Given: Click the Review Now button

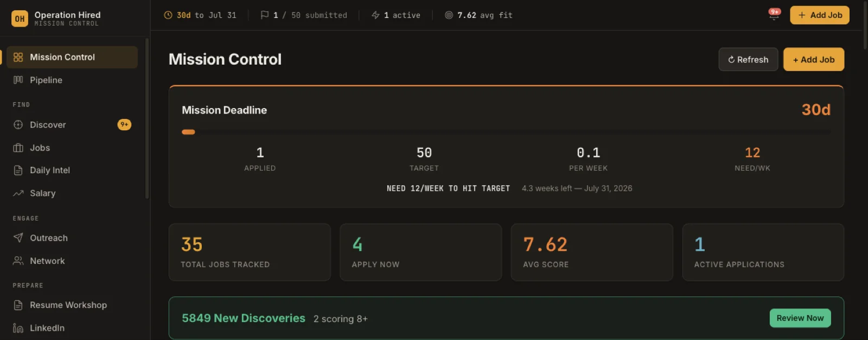Looking at the screenshot, I should (x=800, y=318).
